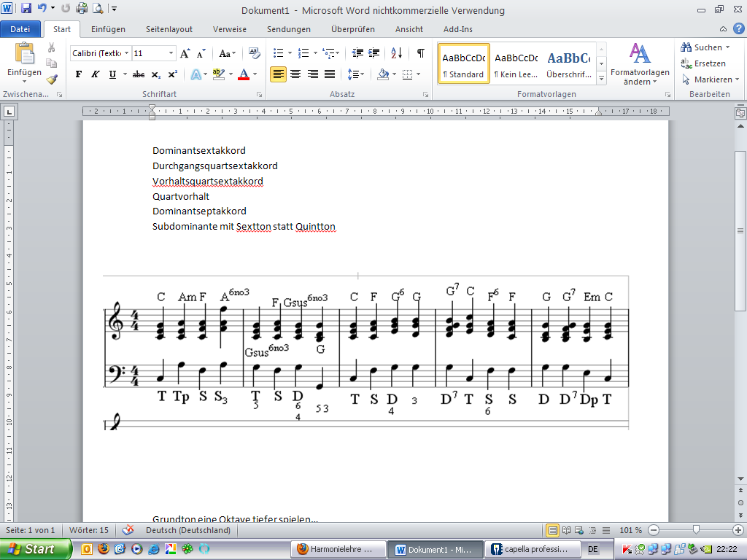
Task: Apply Kein Leerraum style
Action: click(x=516, y=64)
